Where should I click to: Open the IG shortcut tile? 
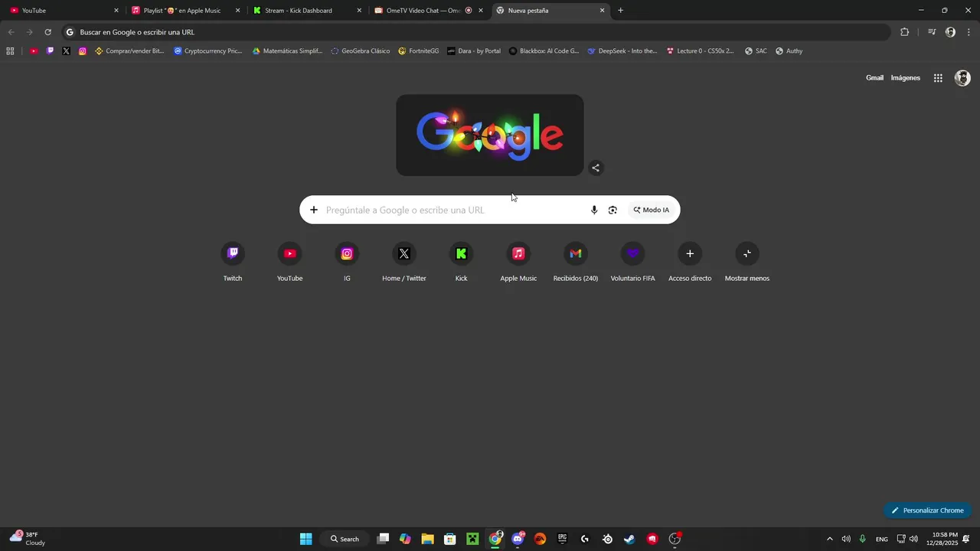tap(347, 262)
